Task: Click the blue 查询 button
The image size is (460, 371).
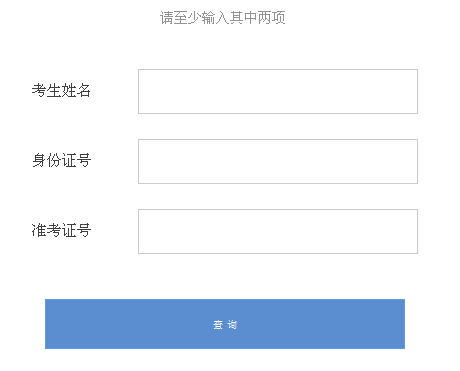Action: (x=225, y=324)
